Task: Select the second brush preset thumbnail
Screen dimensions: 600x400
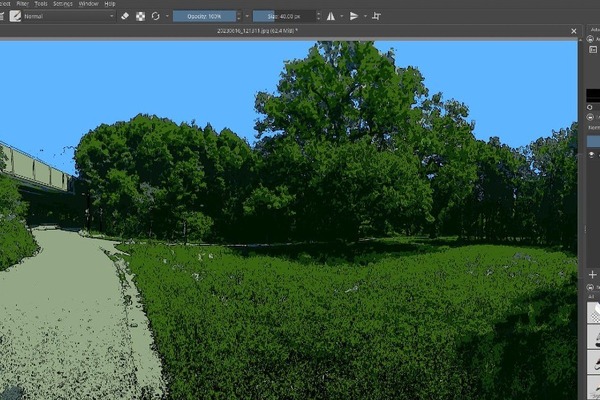Action: tap(593, 337)
